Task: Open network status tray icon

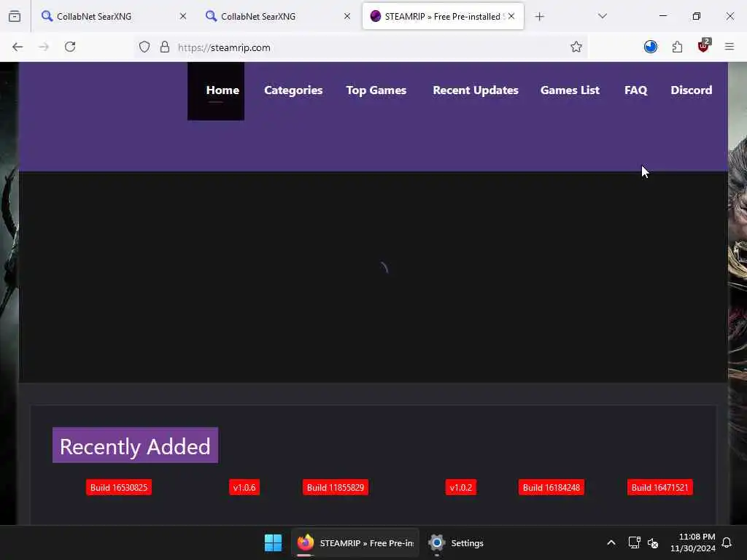Action: coord(634,542)
